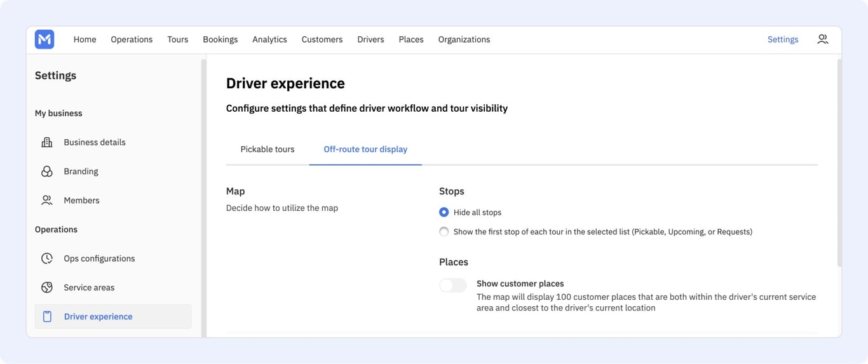Select the Hide all stops radio button

[444, 212]
